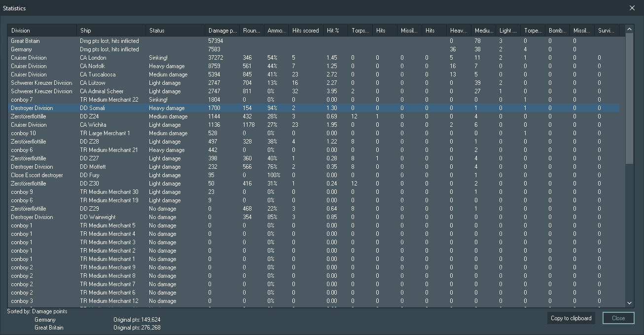Select the DD Fury row

[314, 175]
